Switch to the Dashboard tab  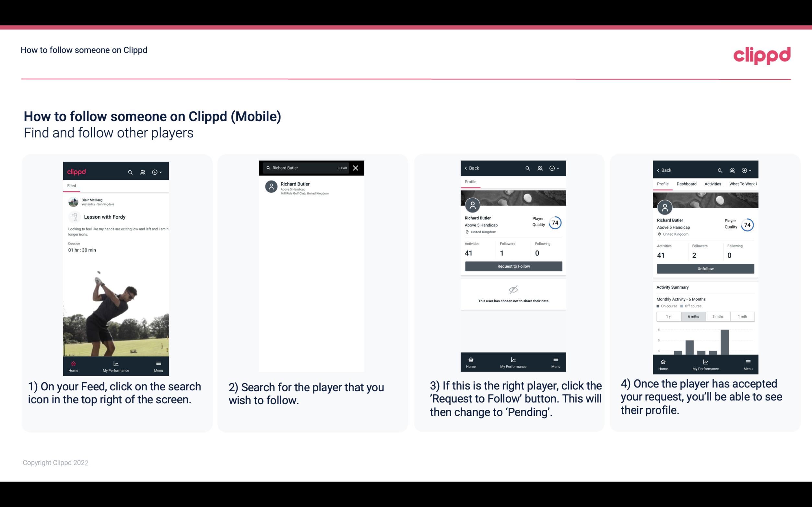tap(687, 183)
